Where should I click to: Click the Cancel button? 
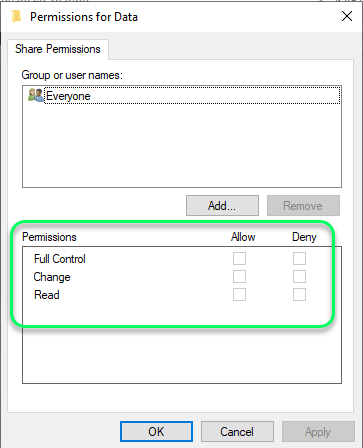pos(237,432)
